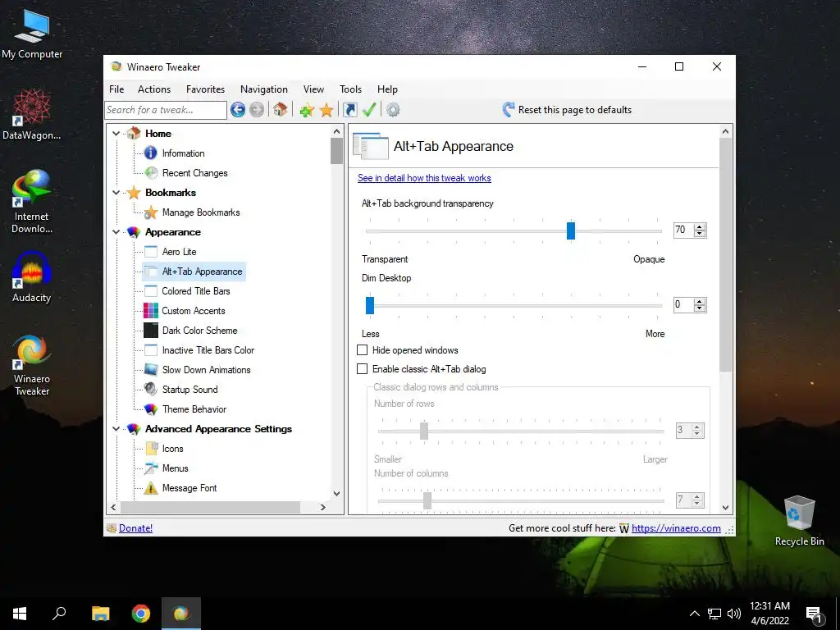Select the Internet Download Manager desktop icon
Image resolution: width=840 pixels, height=630 pixels.
32,202
